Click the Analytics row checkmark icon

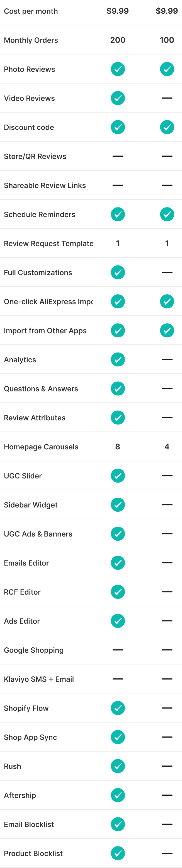pos(118,359)
